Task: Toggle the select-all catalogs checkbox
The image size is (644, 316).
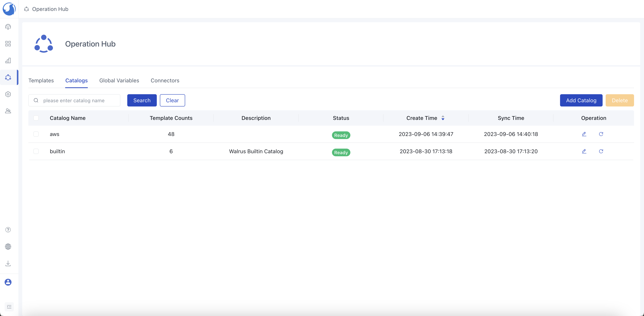Action: (x=36, y=118)
